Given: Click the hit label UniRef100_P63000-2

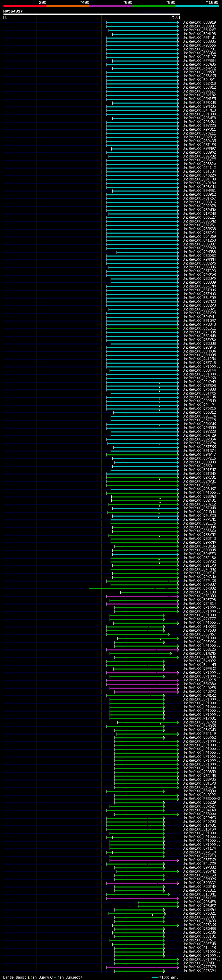Looking at the screenshot, I should (201, 799).
